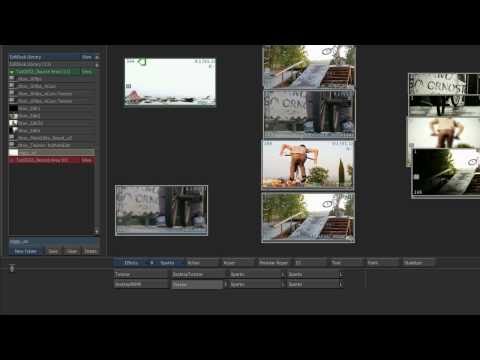Open first Sparks dropdown in lower row
The image size is (480, 360).
coord(257,284)
